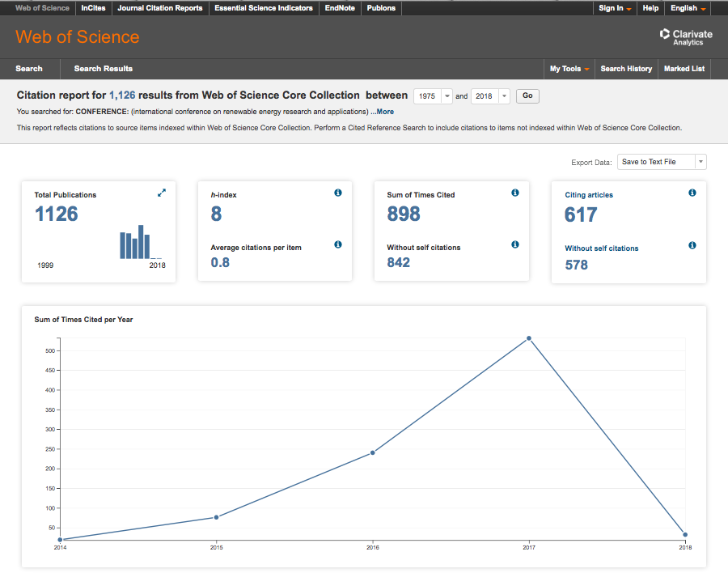Go to Search Results tab
The height and width of the screenshot is (573, 728).
[103, 69]
